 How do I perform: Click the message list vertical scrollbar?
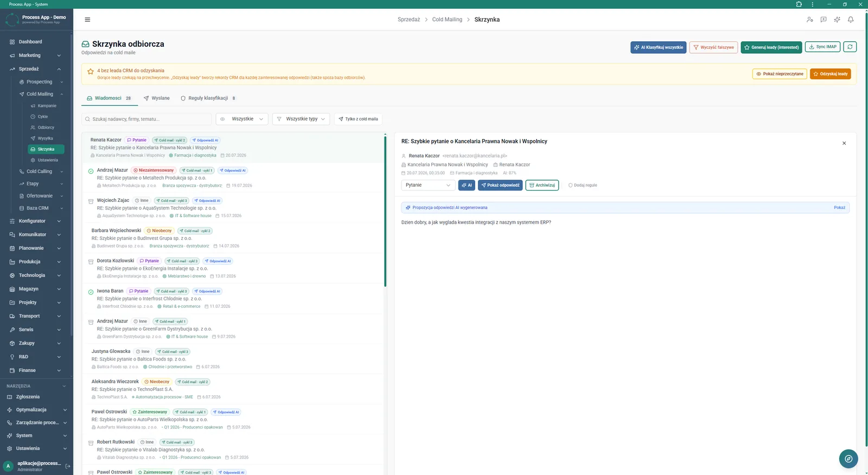pos(385,211)
